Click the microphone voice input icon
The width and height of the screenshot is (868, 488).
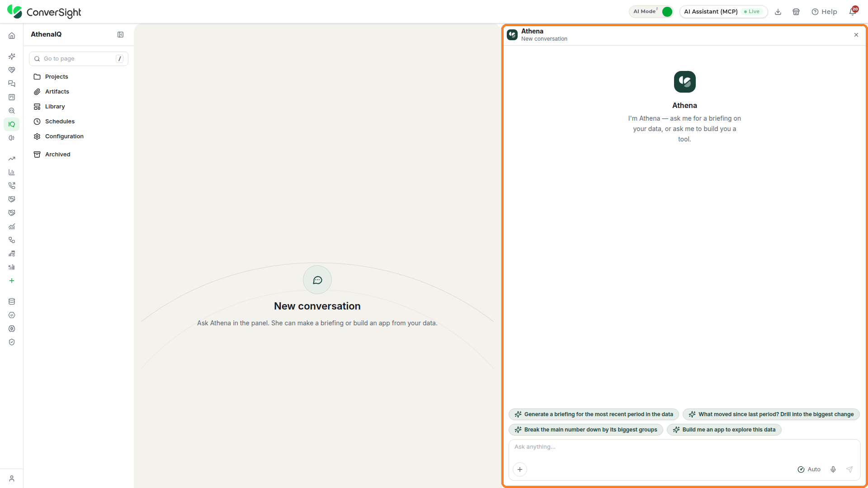click(x=833, y=469)
